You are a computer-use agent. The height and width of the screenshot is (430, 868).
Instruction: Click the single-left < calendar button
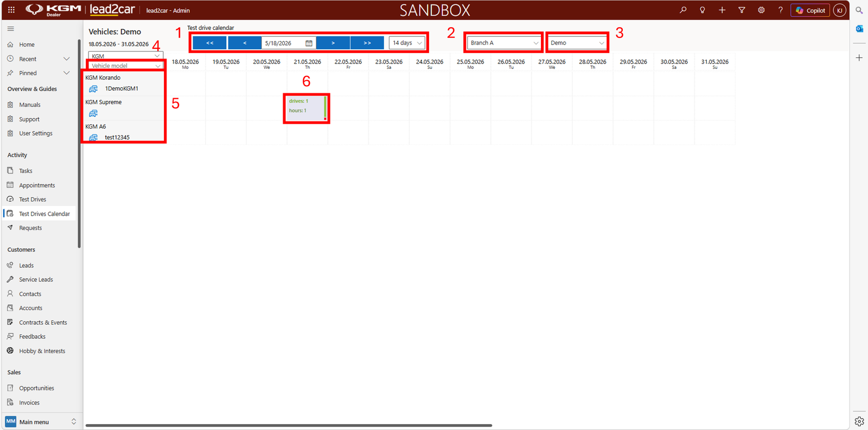(x=245, y=43)
